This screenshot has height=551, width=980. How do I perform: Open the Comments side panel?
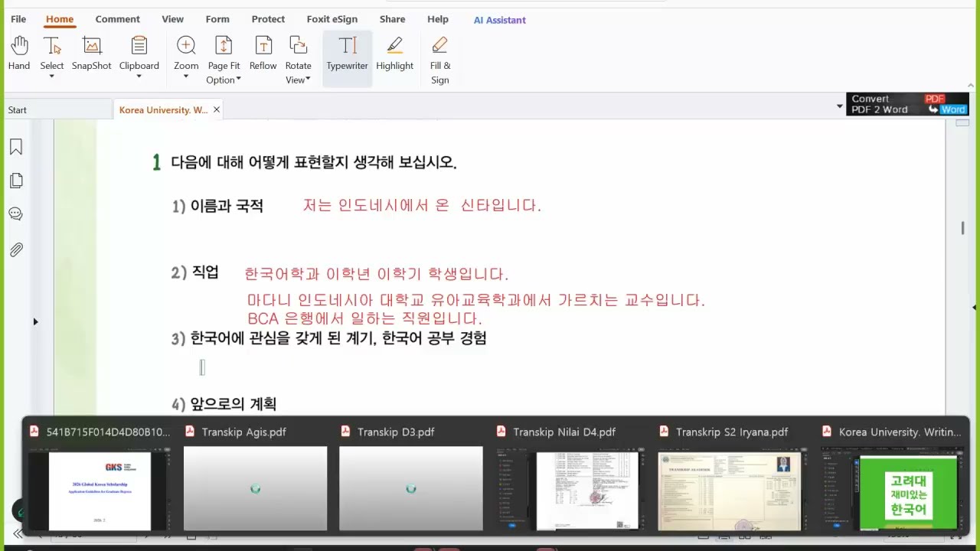point(15,214)
